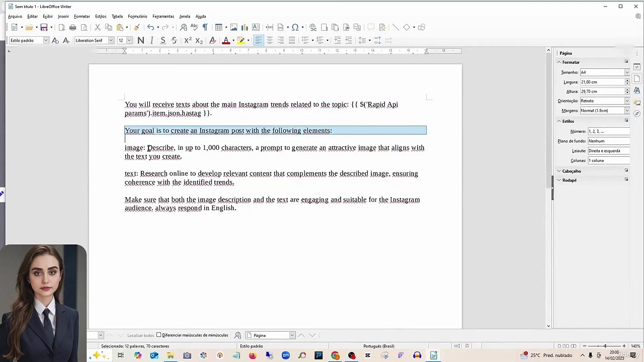Viewport: 644px width, 362px height.
Task: Open the Tabela menu
Action: tap(117, 16)
